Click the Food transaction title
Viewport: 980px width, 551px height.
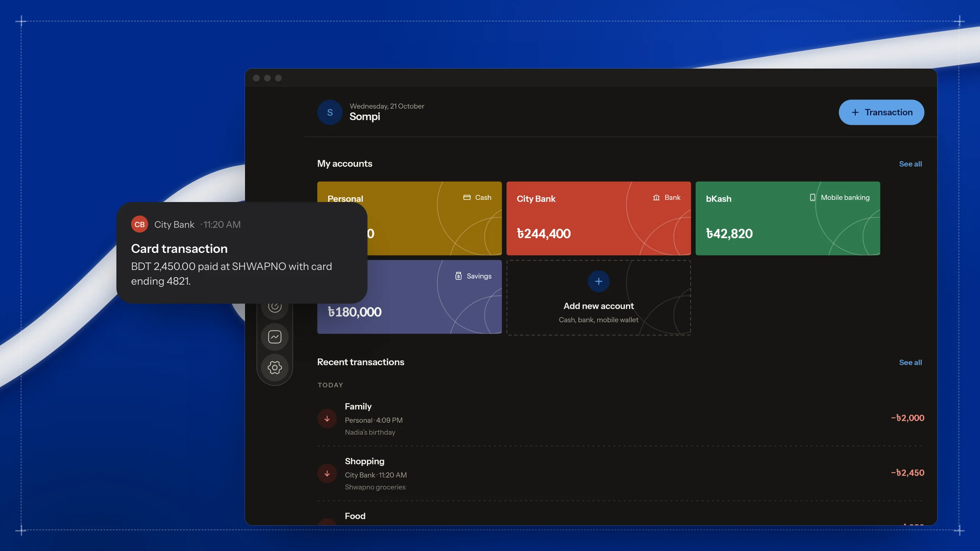tap(355, 516)
